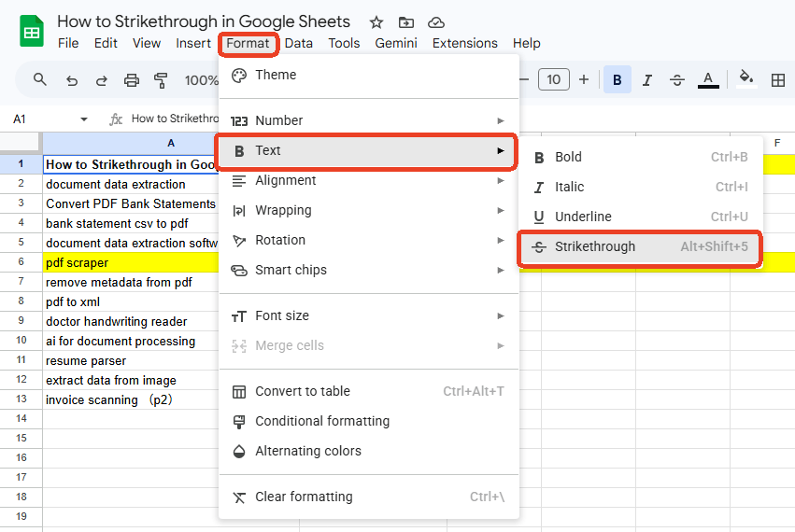
Task: Click the select-all corner box
Action: [x=21, y=143]
